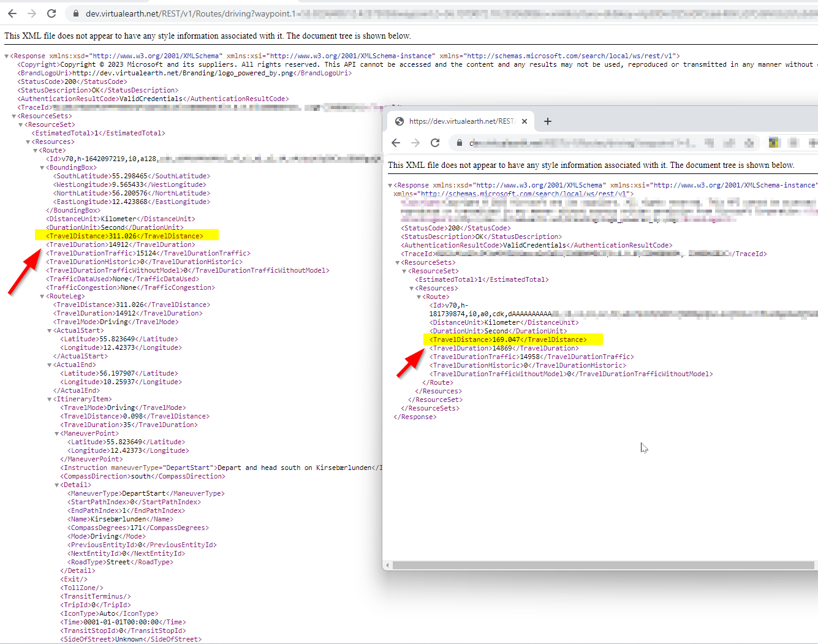Collapse ResourceSet node in rear window

pyautogui.click(x=21, y=125)
